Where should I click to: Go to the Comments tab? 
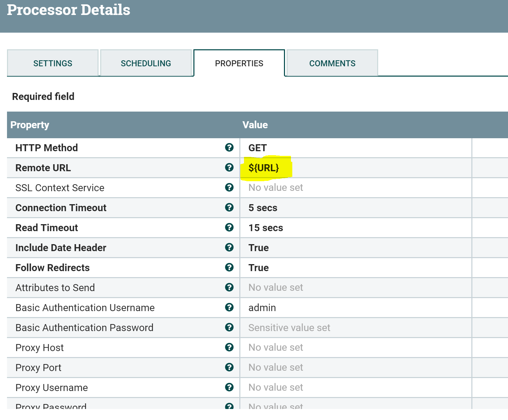[x=332, y=63]
